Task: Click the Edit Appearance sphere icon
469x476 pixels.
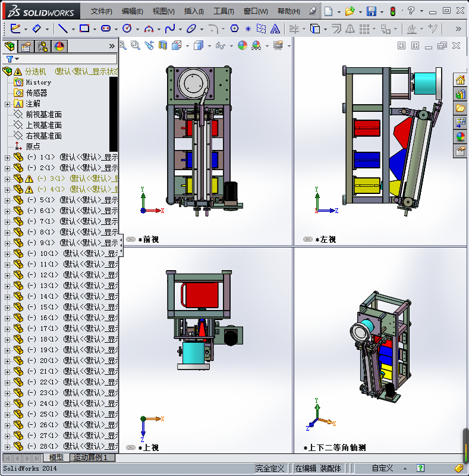Action: (243, 46)
